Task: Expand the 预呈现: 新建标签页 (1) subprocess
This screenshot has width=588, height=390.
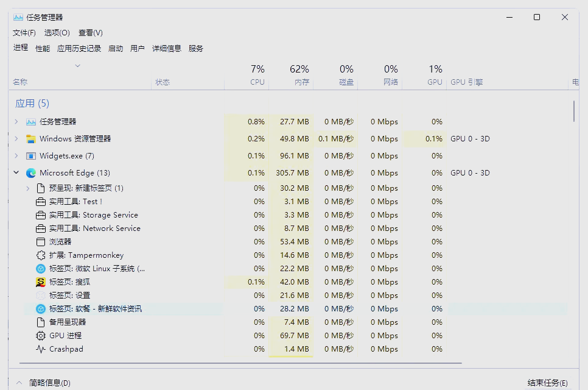Action: click(28, 188)
